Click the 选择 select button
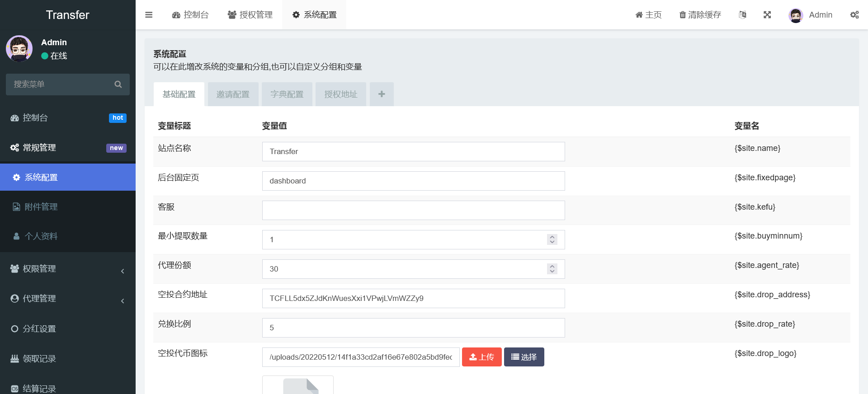Image resolution: width=868 pixels, height=394 pixels. point(524,357)
